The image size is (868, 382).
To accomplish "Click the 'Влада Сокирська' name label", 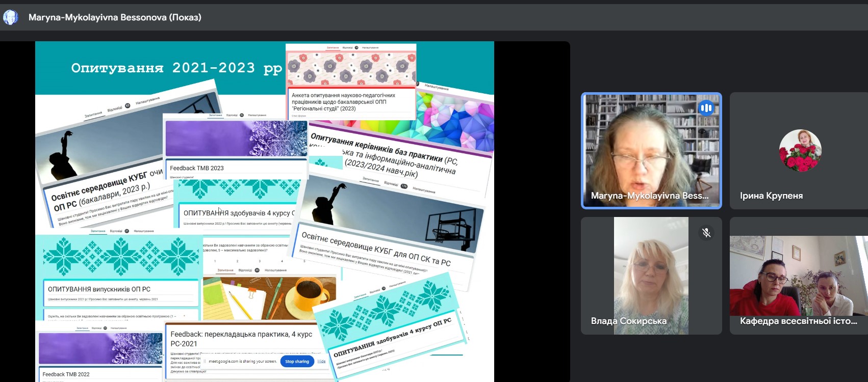I will click(628, 321).
